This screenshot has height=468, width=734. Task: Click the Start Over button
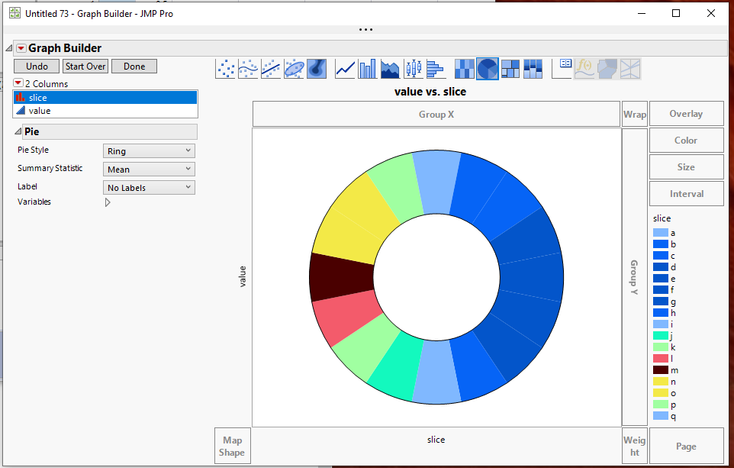(x=85, y=66)
